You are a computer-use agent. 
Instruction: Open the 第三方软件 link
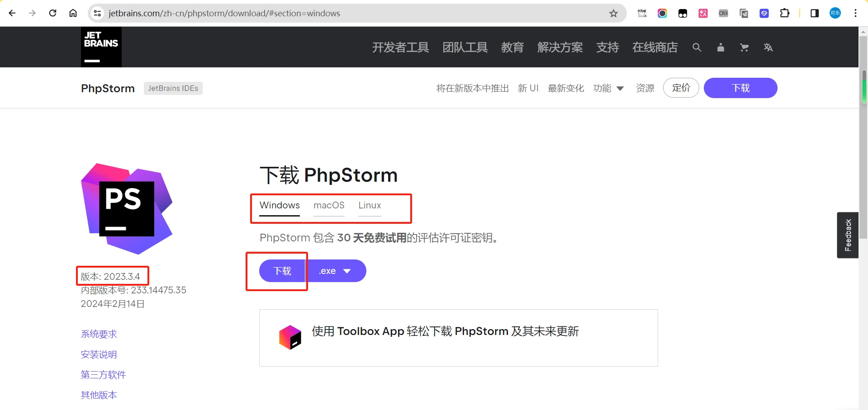click(x=103, y=375)
